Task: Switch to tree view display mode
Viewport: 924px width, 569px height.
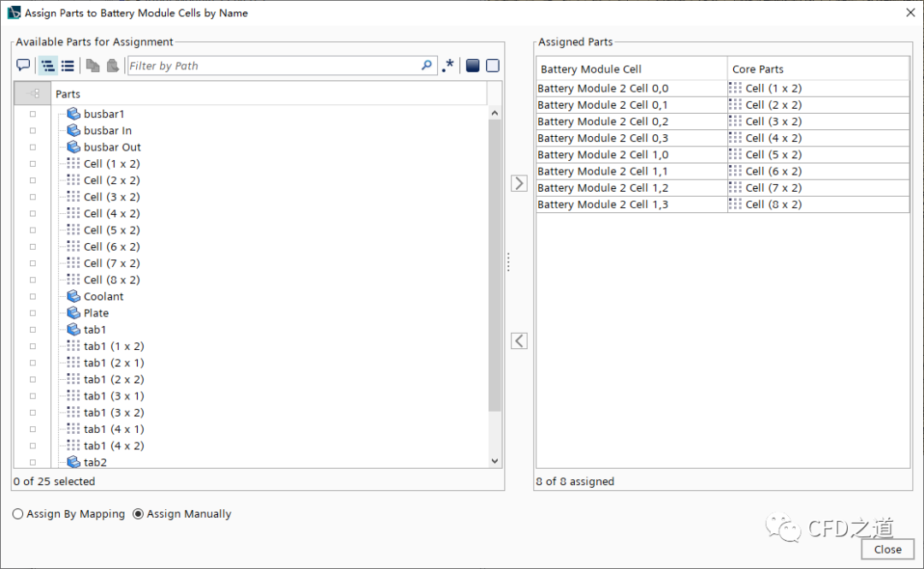Action: pos(48,66)
